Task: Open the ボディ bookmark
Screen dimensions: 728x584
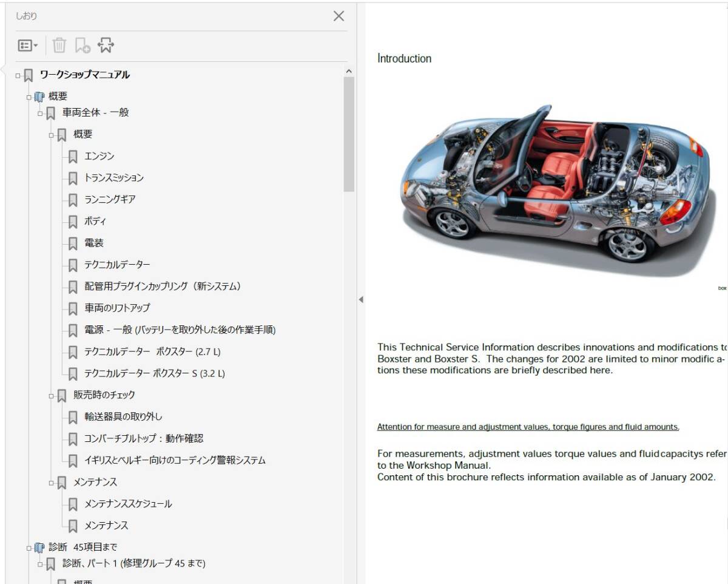Action: click(95, 221)
